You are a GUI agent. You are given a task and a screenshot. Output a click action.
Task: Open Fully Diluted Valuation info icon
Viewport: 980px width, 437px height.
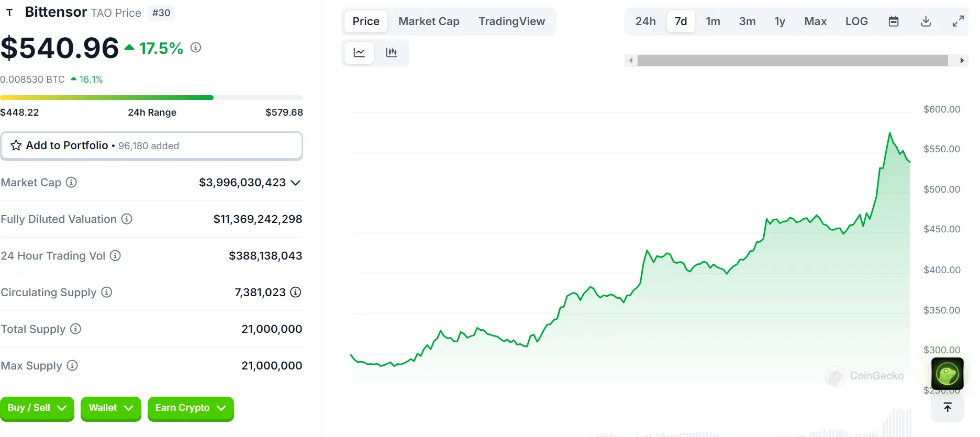[127, 219]
